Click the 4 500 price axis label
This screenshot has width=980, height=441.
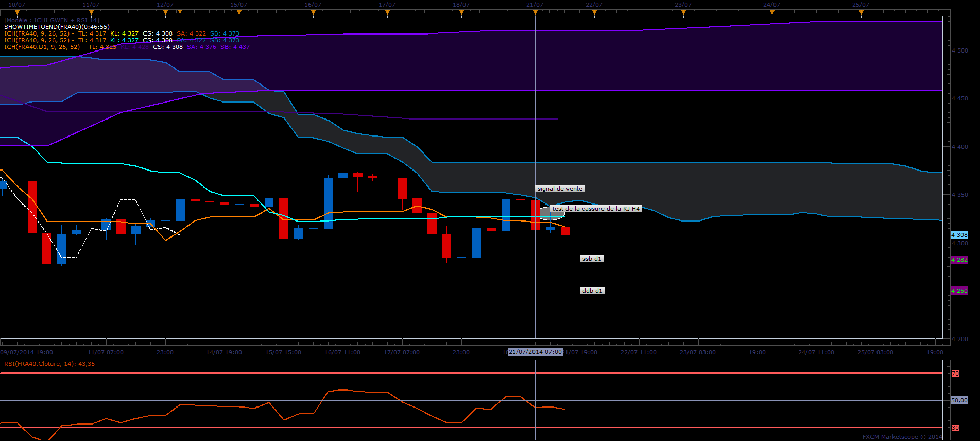pos(959,50)
